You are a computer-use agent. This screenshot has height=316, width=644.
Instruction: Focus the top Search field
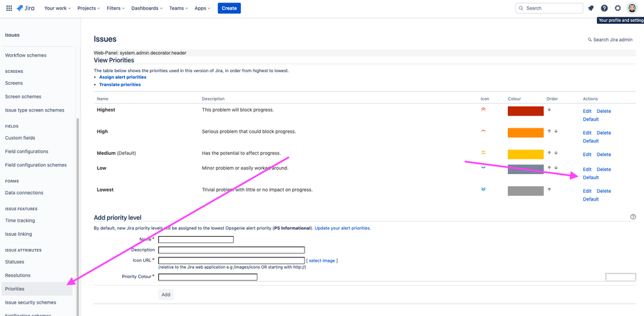coord(549,8)
